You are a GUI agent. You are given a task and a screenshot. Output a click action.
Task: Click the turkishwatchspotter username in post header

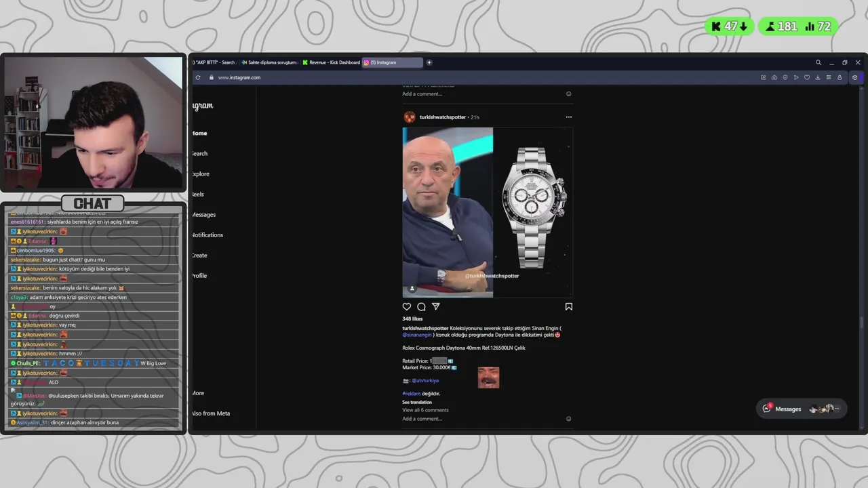(442, 117)
